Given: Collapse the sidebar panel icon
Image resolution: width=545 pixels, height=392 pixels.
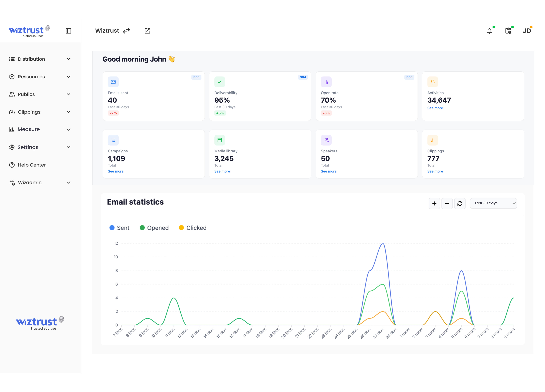Looking at the screenshot, I should [x=68, y=31].
